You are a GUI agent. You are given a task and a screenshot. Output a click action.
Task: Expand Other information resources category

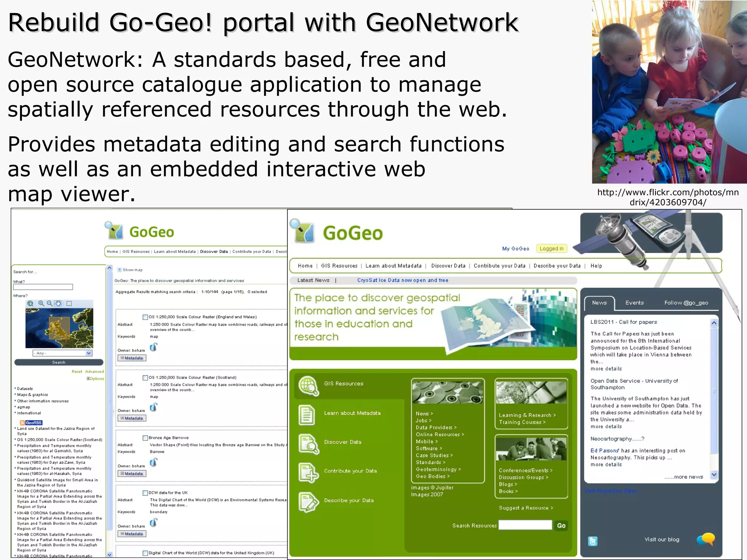(43, 401)
